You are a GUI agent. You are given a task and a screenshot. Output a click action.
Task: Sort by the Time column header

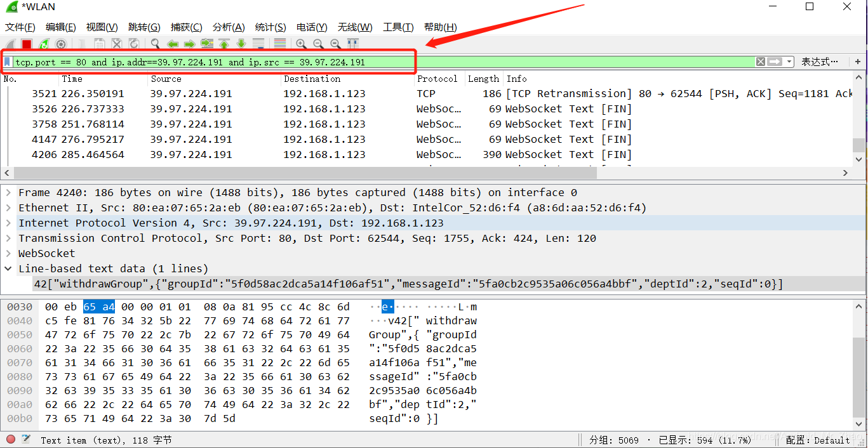pos(103,79)
